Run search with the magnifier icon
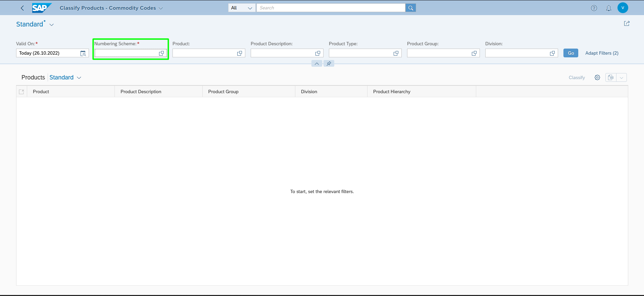Viewport: 644px width, 296px height. 411,8
